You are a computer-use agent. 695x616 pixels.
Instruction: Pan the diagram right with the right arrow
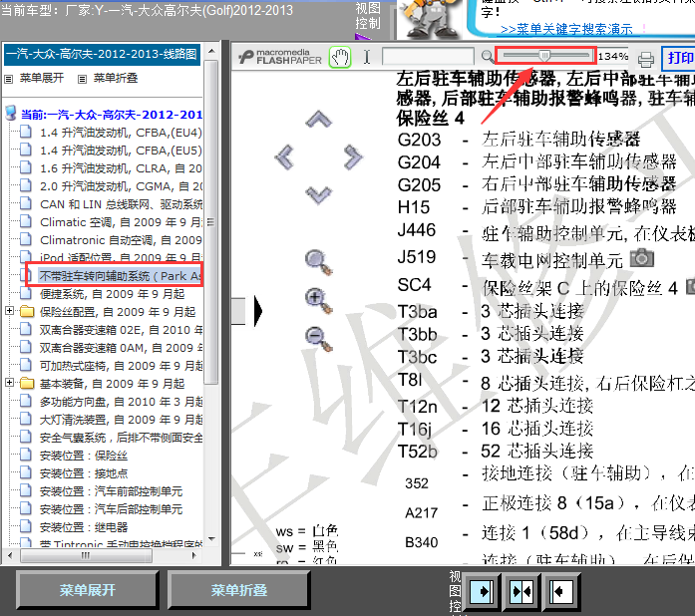point(353,156)
